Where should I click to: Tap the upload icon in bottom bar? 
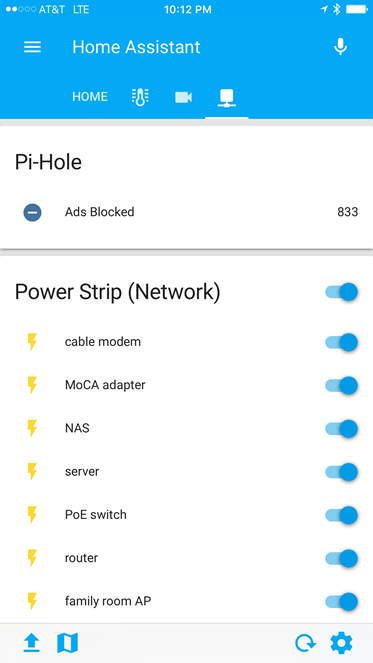[31, 643]
